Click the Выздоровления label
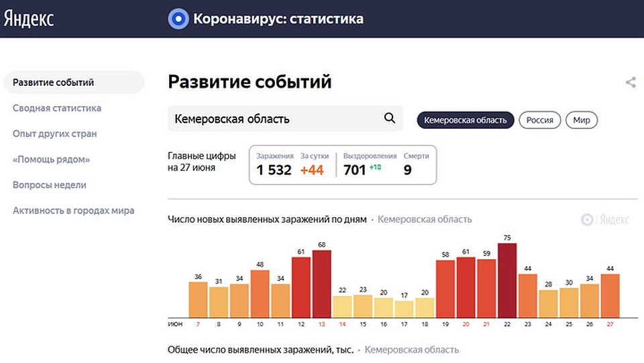644x363 pixels. [x=370, y=156]
